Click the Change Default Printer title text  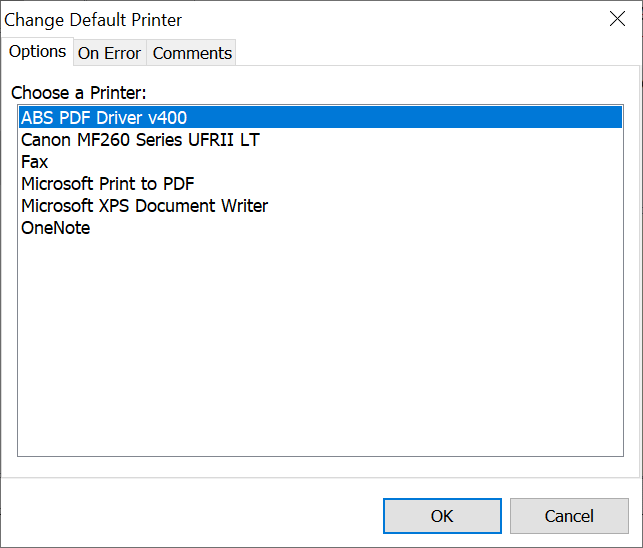pyautogui.click(x=94, y=19)
